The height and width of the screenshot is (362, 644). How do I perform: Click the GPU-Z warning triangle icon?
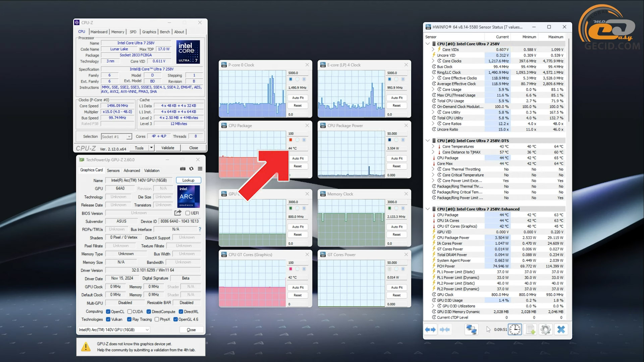pos(86,347)
